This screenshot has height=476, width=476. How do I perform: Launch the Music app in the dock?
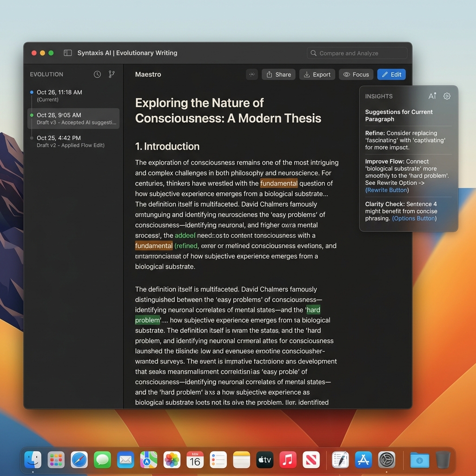(288, 460)
